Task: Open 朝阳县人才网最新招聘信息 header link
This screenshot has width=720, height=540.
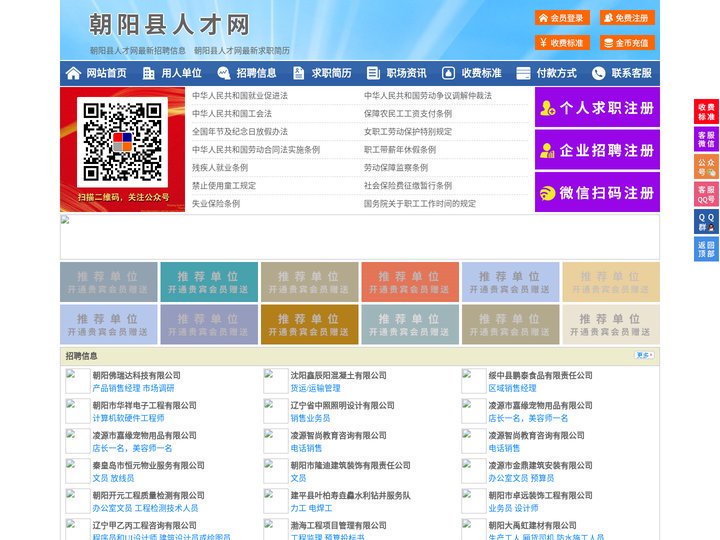Action: tap(138, 51)
